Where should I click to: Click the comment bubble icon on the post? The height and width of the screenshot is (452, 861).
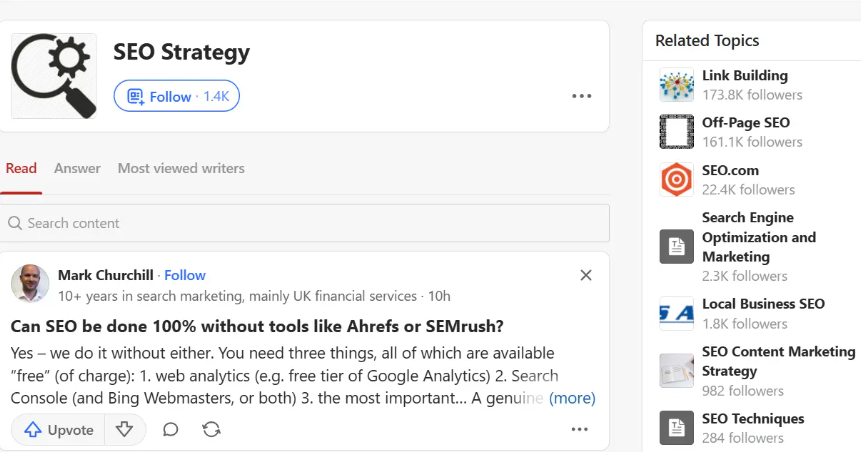[x=171, y=429]
